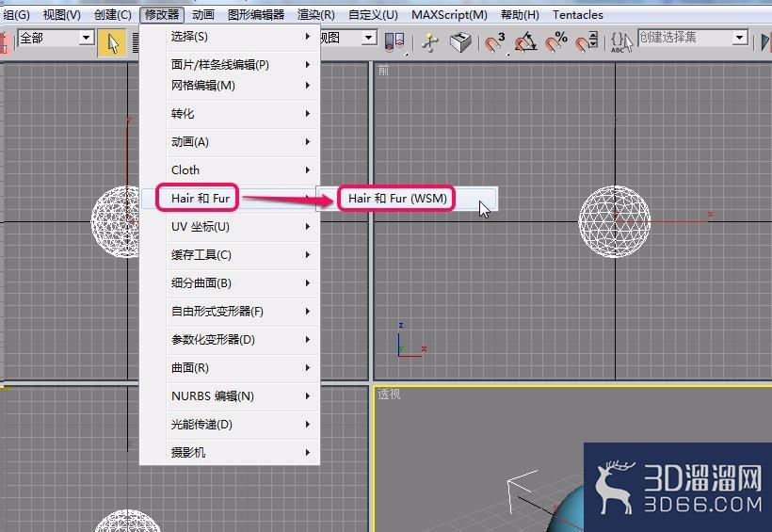This screenshot has width=772, height=532.
Task: Expand the 参数化变形器(D) submenu
Action: point(230,339)
